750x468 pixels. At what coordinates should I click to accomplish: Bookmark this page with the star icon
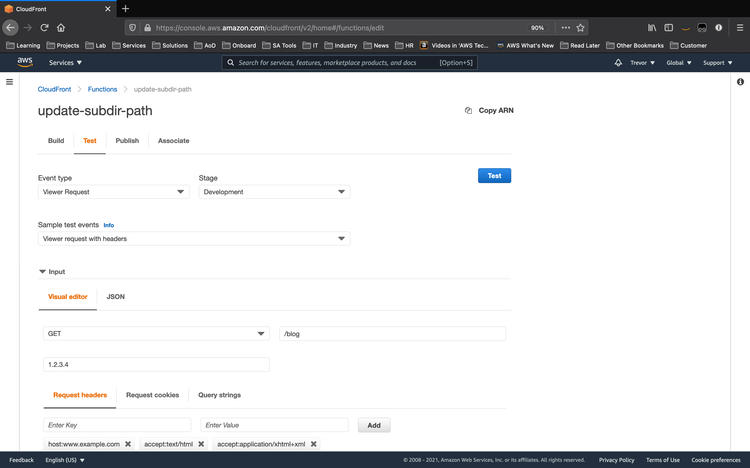click(581, 28)
